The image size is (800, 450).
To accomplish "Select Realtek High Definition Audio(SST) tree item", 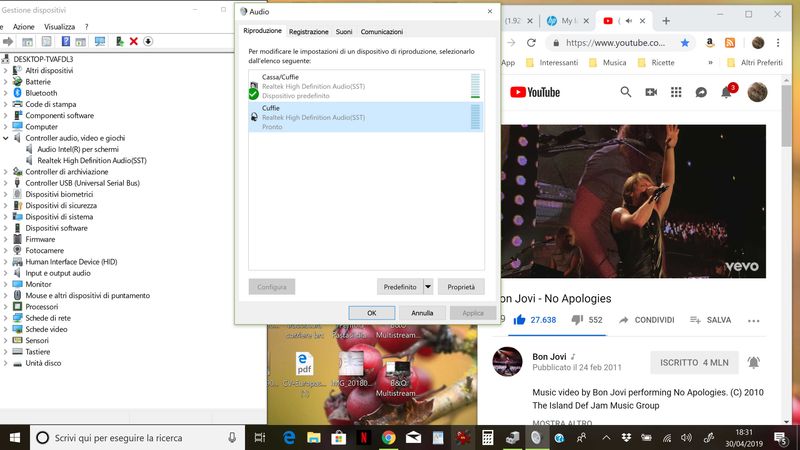I will (92, 160).
